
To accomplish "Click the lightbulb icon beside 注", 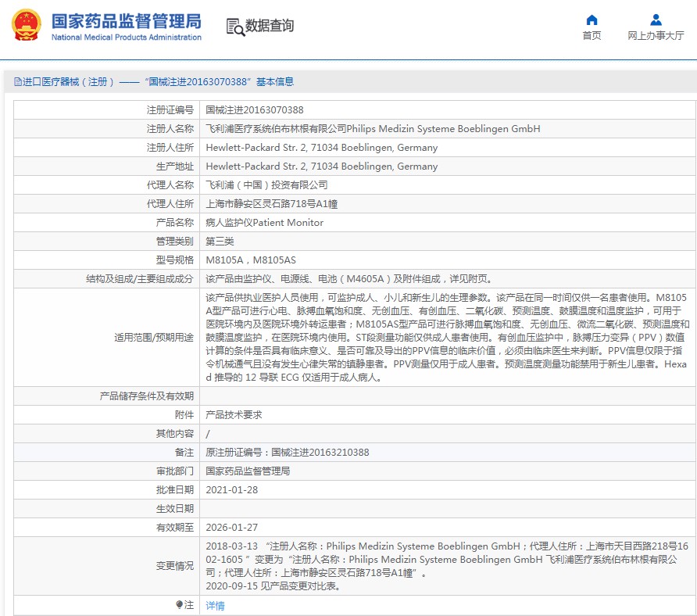I will coord(179,604).
